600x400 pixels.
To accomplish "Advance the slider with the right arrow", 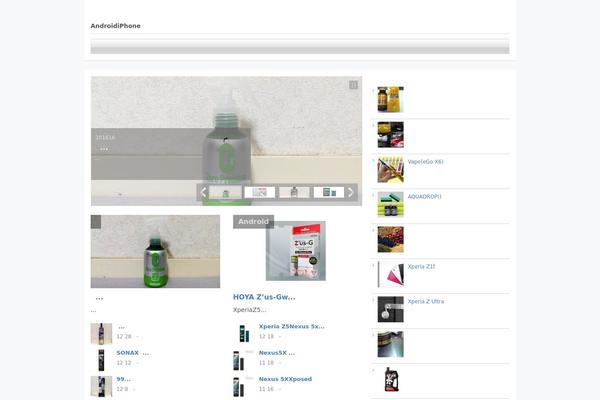I will tap(350, 193).
